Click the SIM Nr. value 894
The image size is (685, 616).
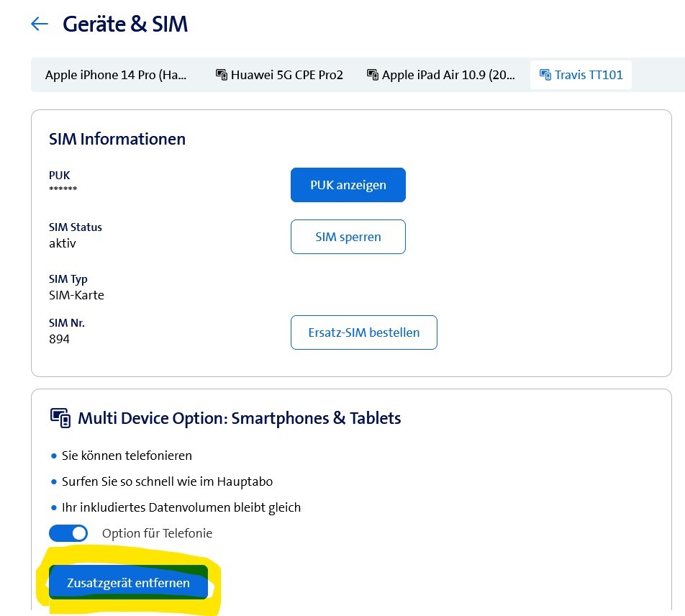click(x=59, y=339)
